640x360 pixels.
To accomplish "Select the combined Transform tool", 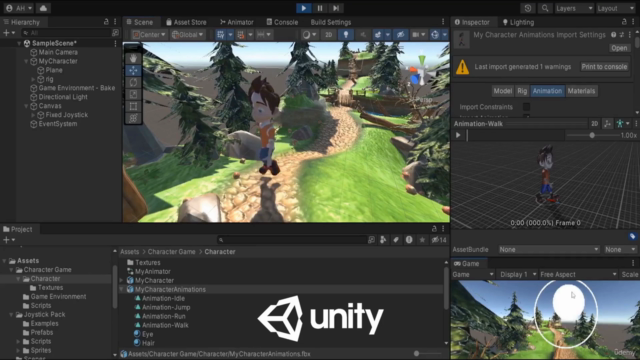I will (133, 118).
